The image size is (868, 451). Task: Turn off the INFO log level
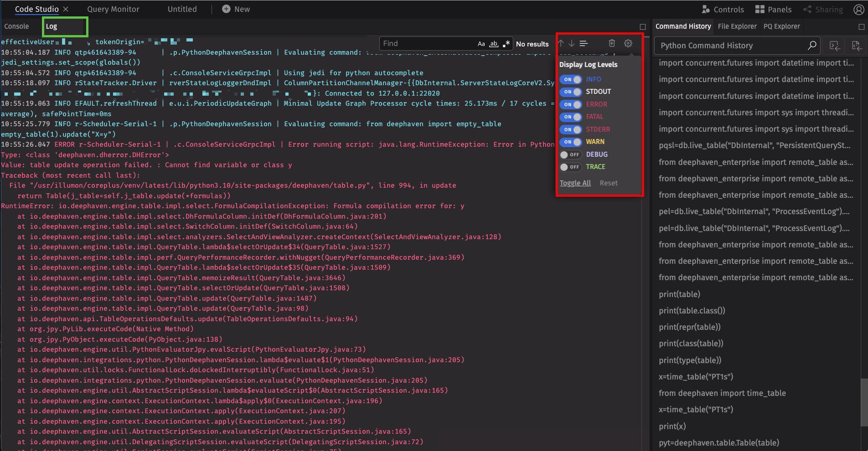(x=571, y=79)
